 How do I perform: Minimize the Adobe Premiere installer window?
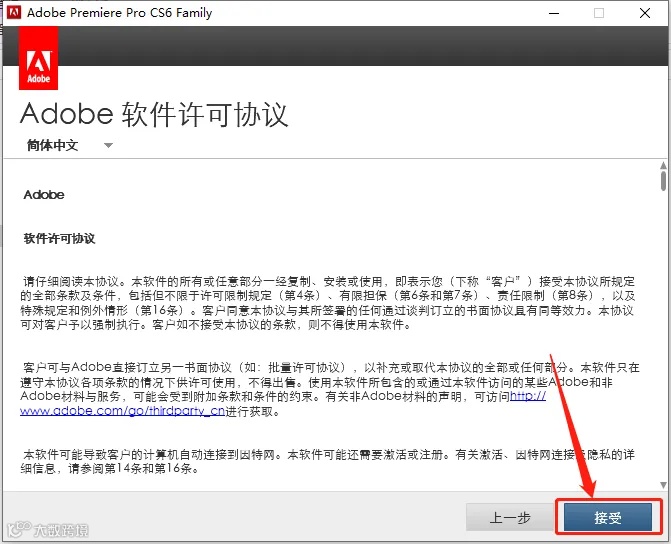[554, 13]
